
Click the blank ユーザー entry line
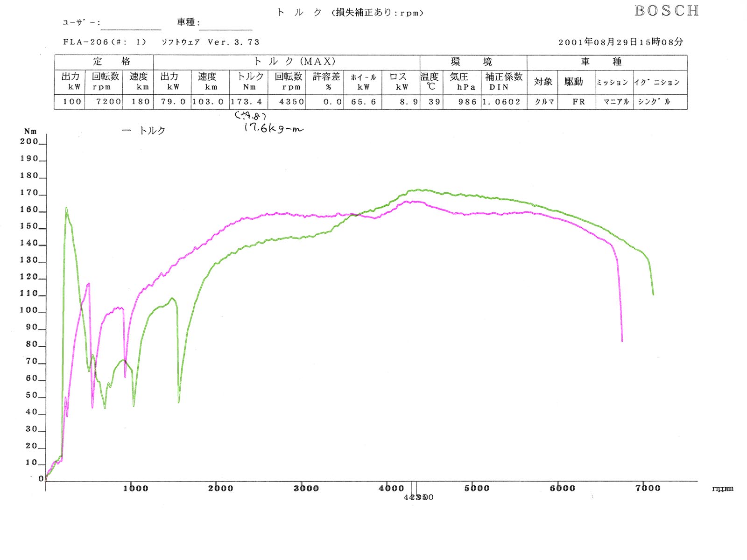(131, 27)
